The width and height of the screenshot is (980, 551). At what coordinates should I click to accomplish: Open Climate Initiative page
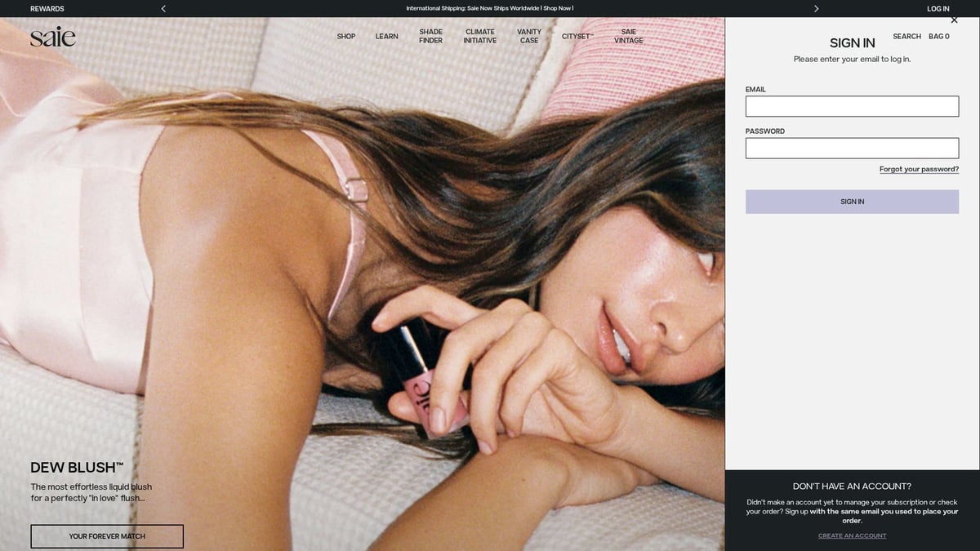tap(480, 36)
